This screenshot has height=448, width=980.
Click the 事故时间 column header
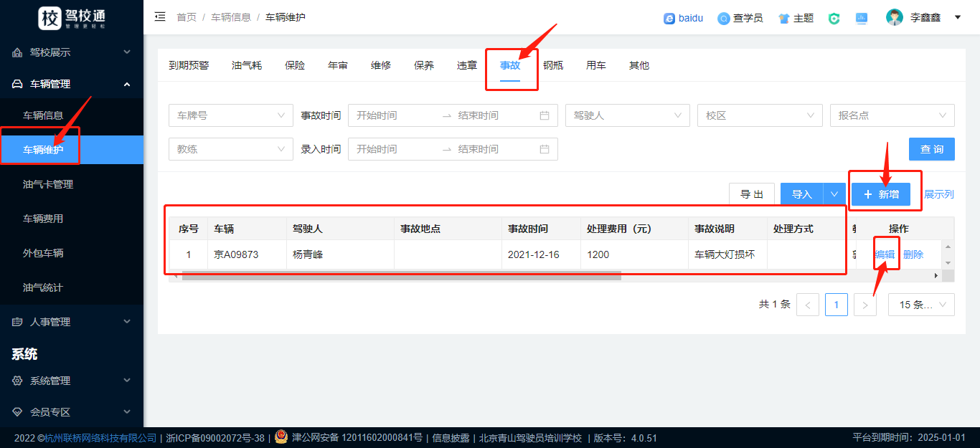tap(541, 229)
